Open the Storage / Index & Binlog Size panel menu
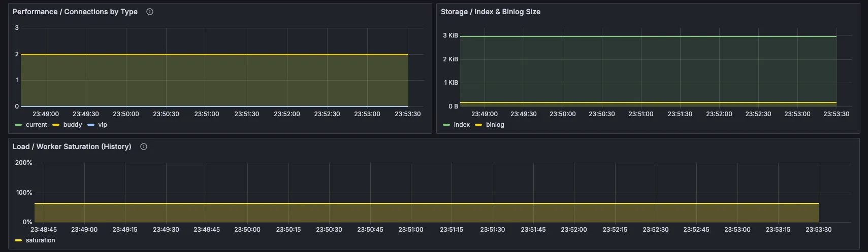The width and height of the screenshot is (868, 252). (490, 12)
